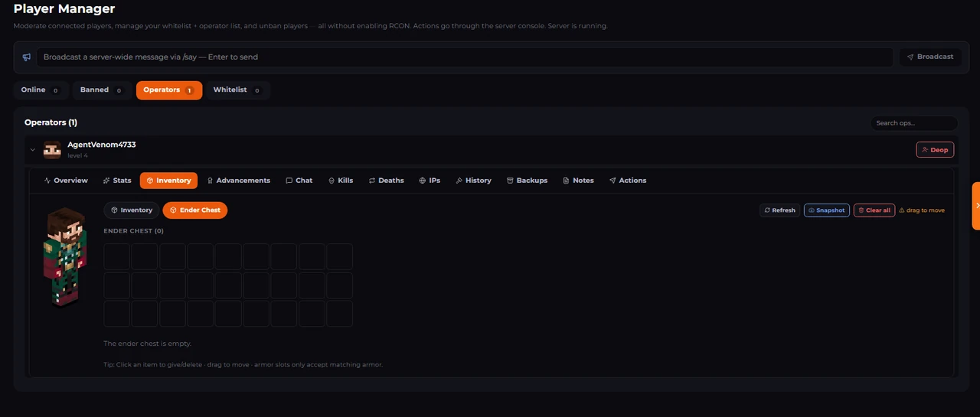Screen dimensions: 980x417
Task: Open the Advancements tab
Action: tap(239, 181)
